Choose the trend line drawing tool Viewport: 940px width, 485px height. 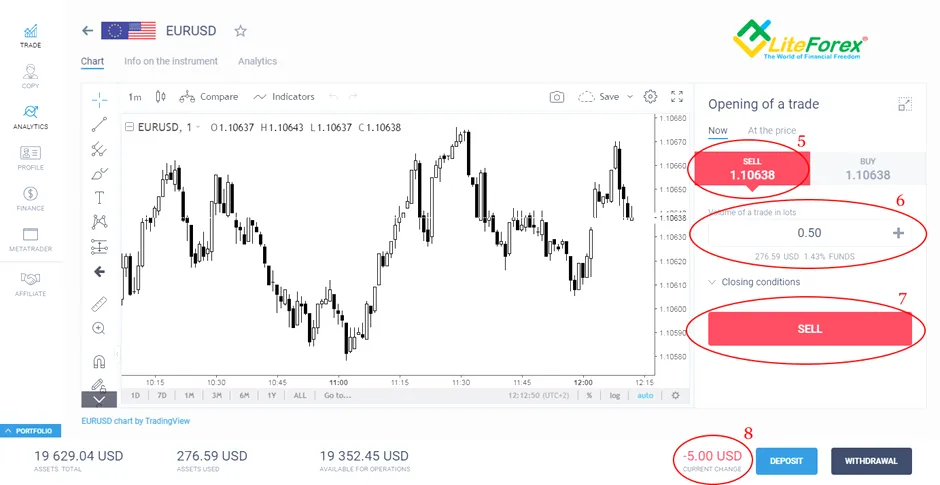pyautogui.click(x=100, y=124)
